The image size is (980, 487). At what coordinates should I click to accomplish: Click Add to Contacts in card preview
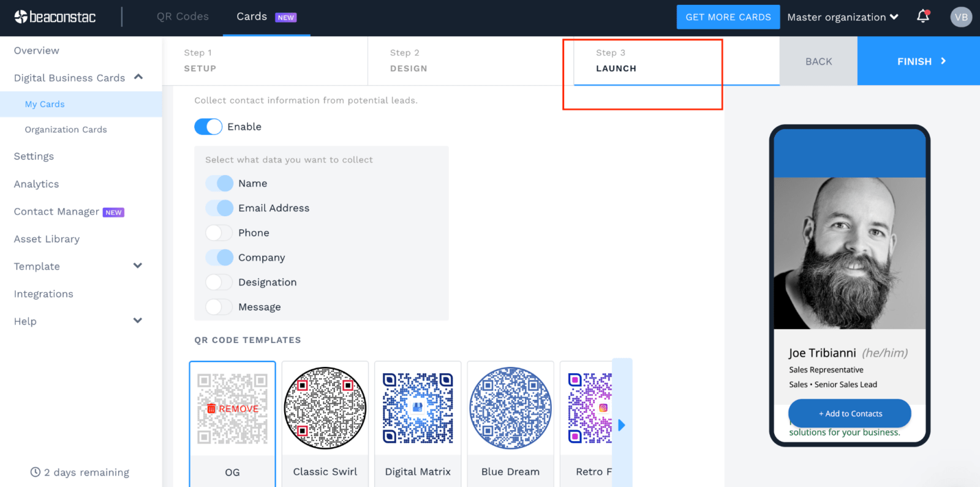point(850,413)
